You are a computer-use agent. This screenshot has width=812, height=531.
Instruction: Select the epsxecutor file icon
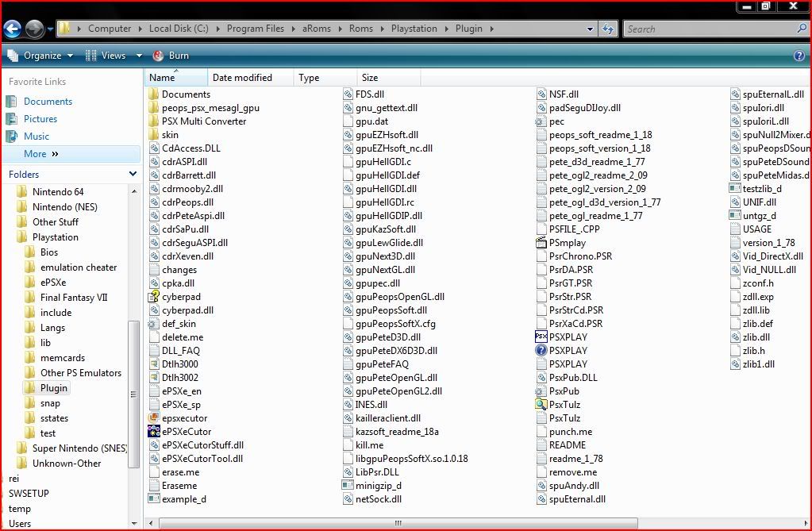[154, 418]
